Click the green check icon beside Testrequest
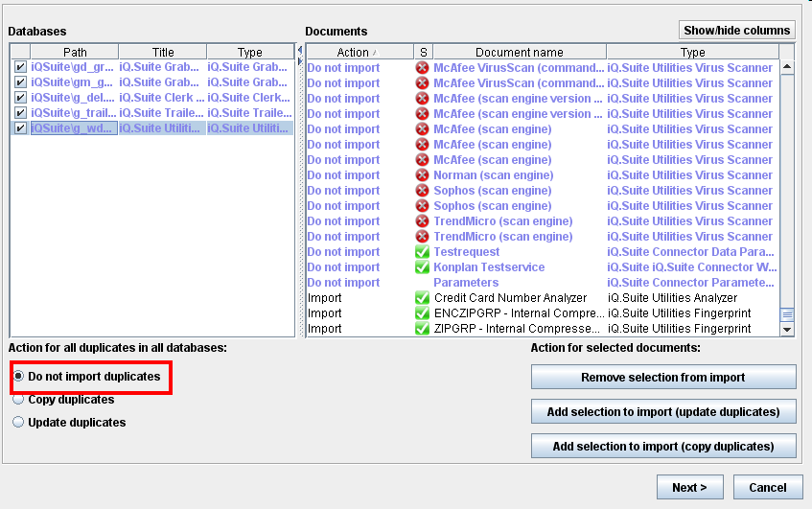The width and height of the screenshot is (812, 509). (422, 252)
